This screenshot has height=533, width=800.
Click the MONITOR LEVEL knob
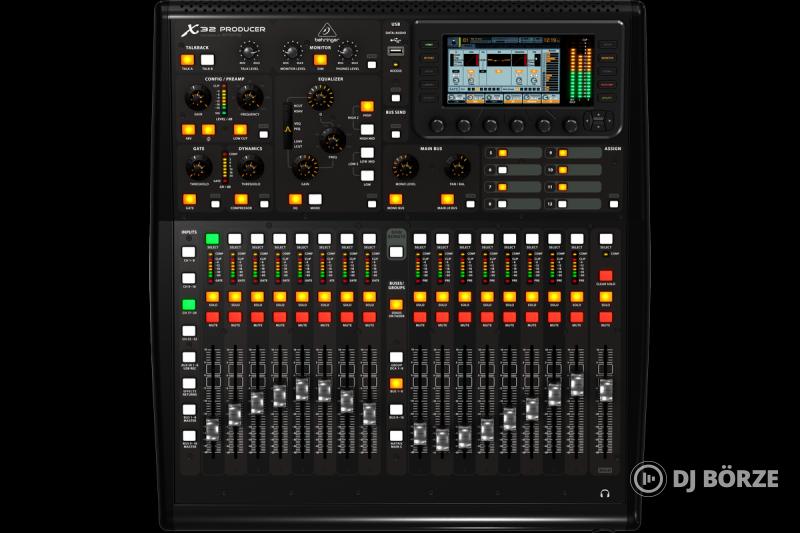coord(292,52)
